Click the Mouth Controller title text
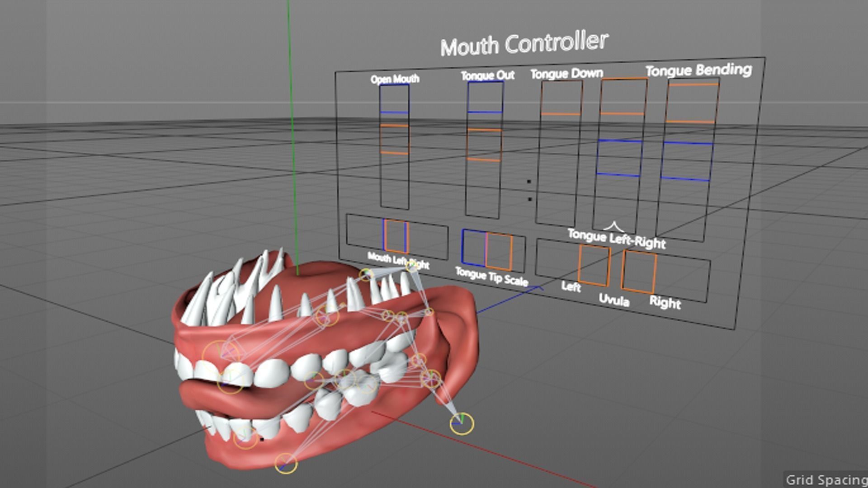The width and height of the screenshot is (868, 488). point(524,44)
